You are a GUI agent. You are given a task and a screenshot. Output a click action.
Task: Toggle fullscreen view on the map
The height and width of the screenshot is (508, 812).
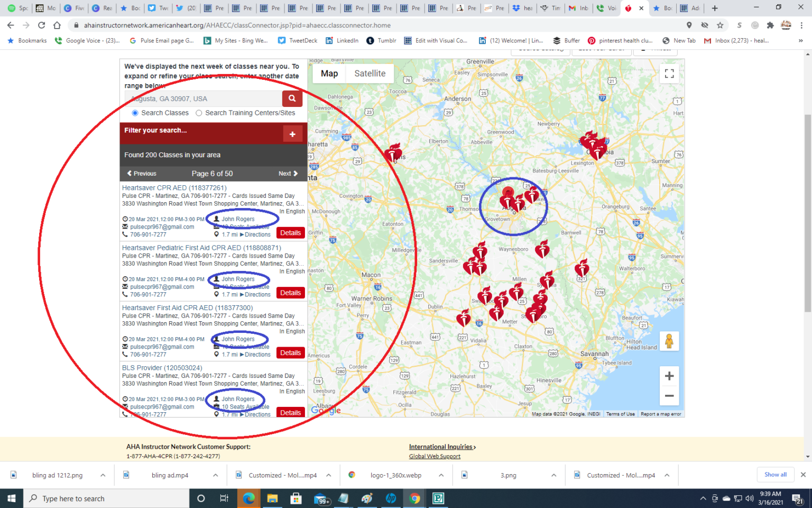tap(669, 74)
